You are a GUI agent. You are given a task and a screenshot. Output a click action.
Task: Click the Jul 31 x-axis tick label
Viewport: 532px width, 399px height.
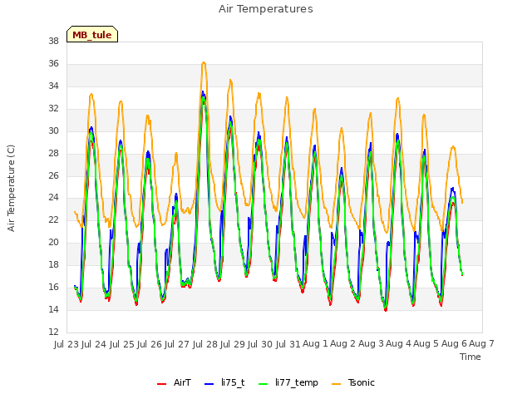pos(288,344)
